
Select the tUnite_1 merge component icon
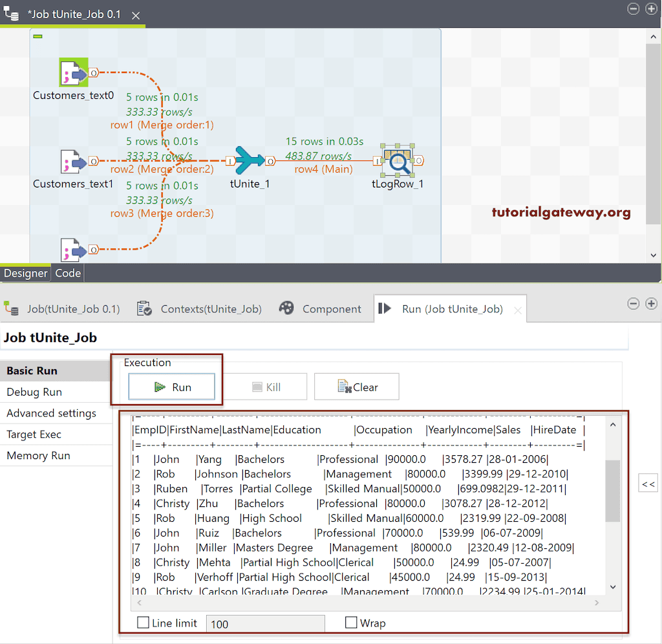tap(249, 160)
